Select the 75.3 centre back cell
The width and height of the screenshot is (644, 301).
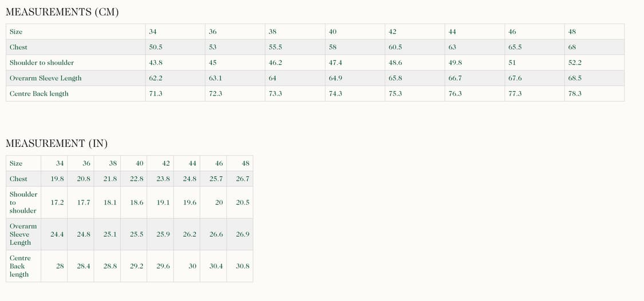[x=396, y=93]
